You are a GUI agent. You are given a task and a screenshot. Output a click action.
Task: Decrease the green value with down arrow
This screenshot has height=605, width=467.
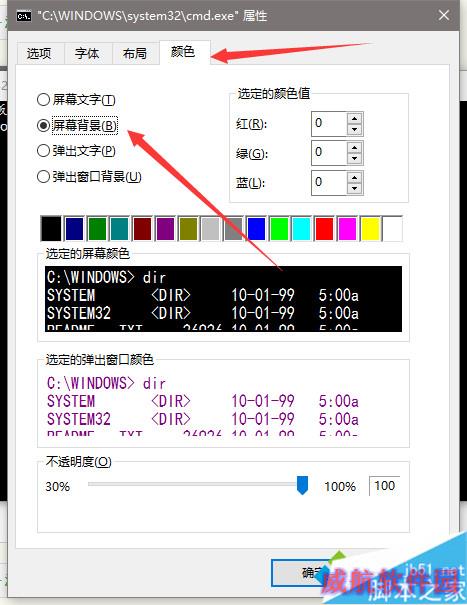pos(354,159)
